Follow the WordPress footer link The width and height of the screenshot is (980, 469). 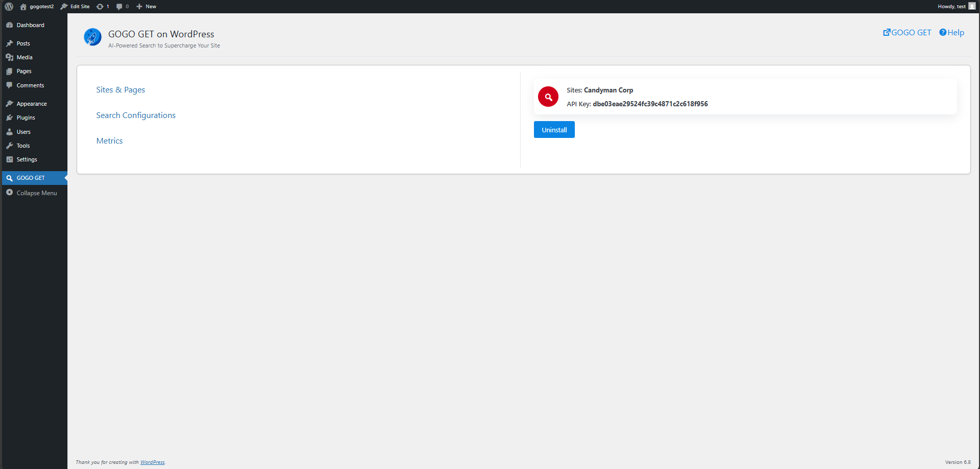pos(152,462)
